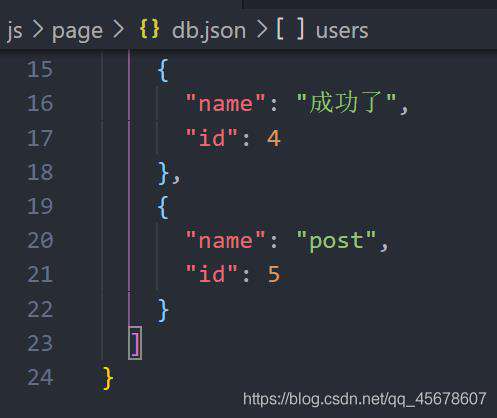Click line number 23 in gutter

click(40, 343)
